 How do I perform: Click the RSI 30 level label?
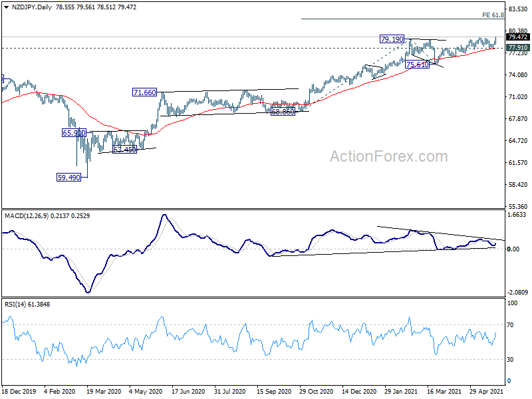(x=510, y=360)
